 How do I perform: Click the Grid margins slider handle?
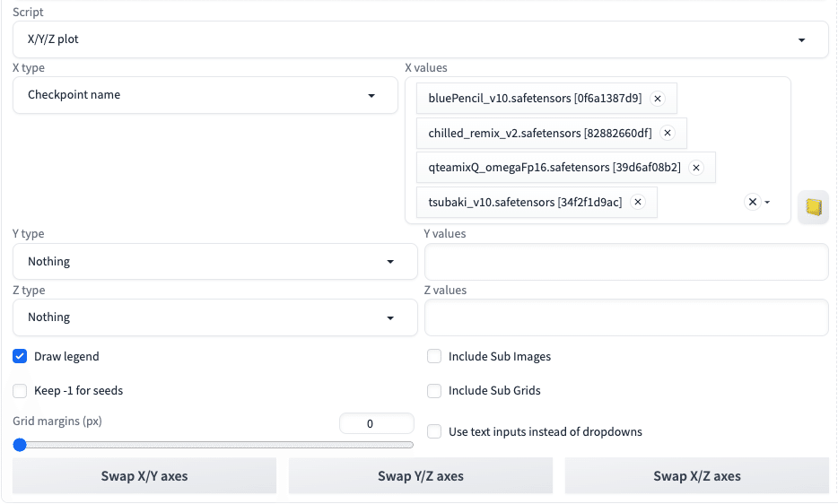pos(20,445)
